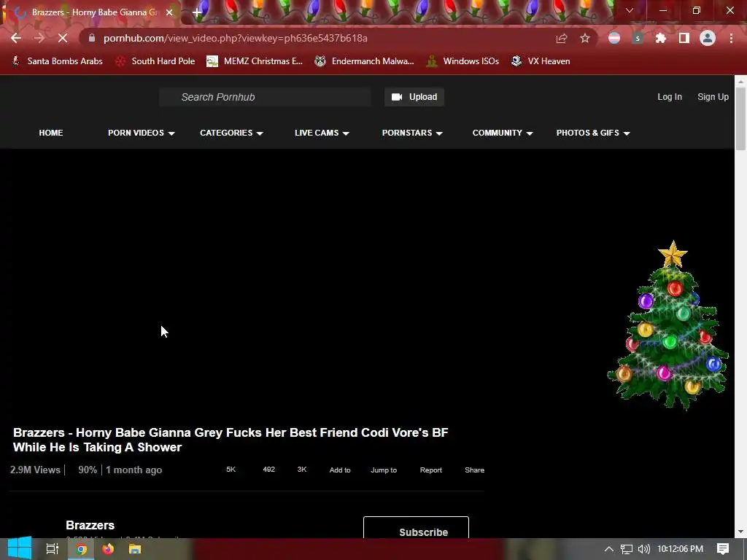This screenshot has height=560, width=747.
Task: Click the 492 dislikes counter
Action: 268,470
